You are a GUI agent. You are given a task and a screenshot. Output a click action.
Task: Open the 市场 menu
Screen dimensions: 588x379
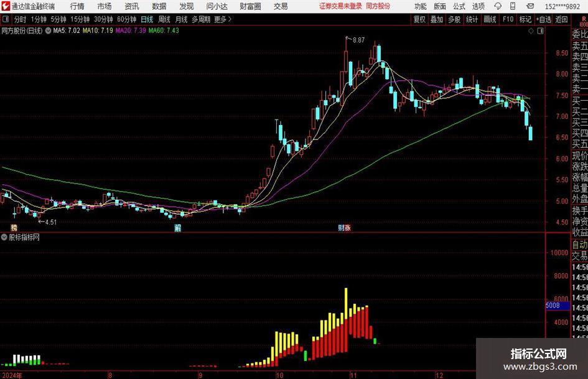105,6
